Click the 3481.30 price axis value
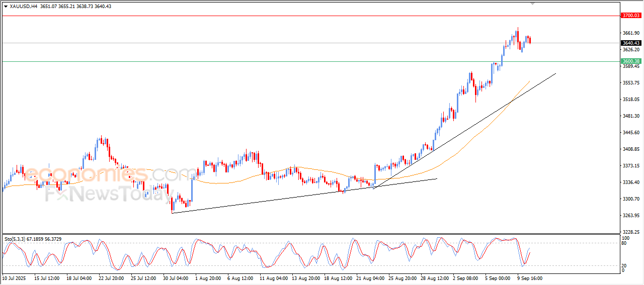Viewport: 644px width, 285px height. [x=631, y=116]
